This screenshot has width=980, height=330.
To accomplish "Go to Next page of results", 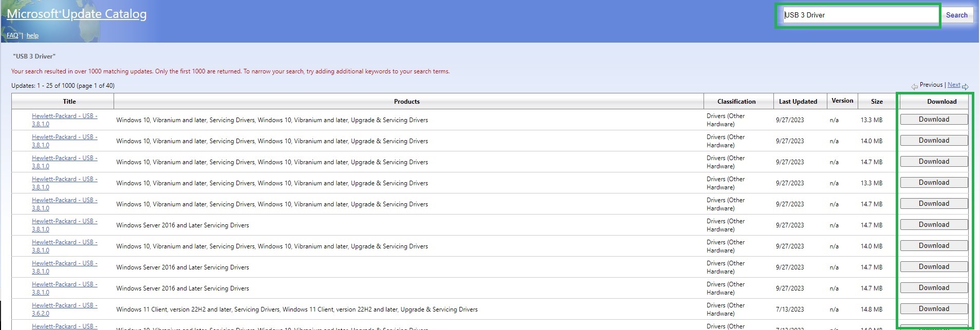I will (953, 85).
